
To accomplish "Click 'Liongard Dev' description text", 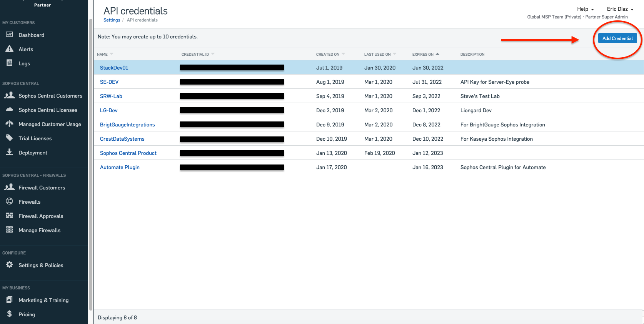I will [x=476, y=110].
